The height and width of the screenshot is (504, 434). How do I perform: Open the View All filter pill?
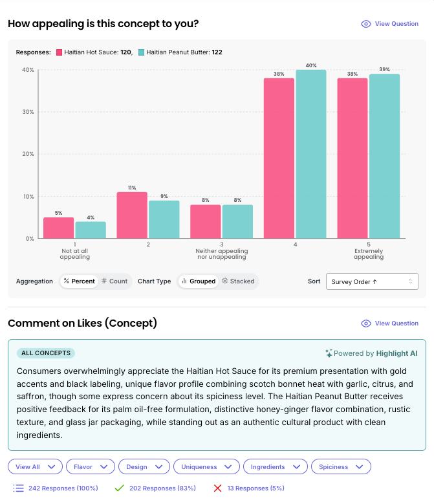35,466
